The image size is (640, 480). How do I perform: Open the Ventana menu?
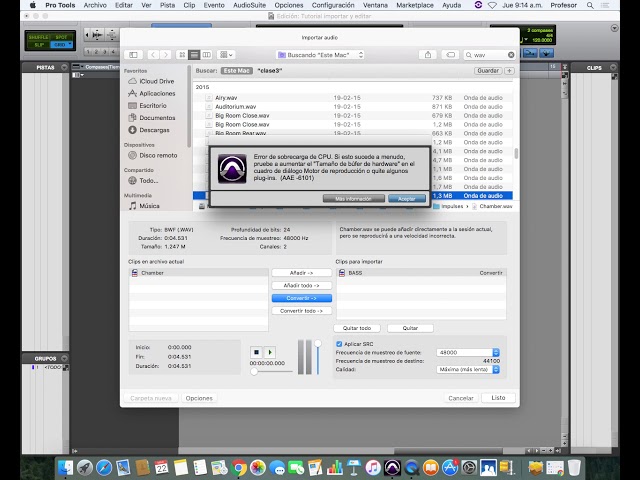point(375,5)
